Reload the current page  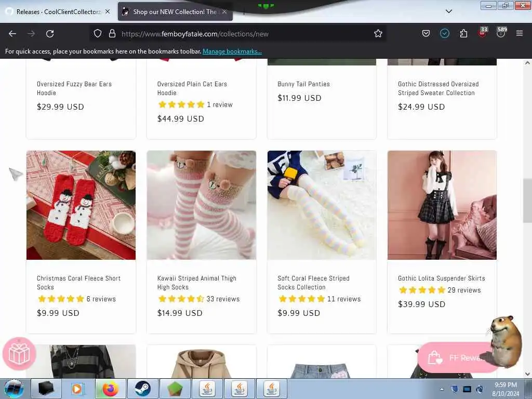pos(50,34)
